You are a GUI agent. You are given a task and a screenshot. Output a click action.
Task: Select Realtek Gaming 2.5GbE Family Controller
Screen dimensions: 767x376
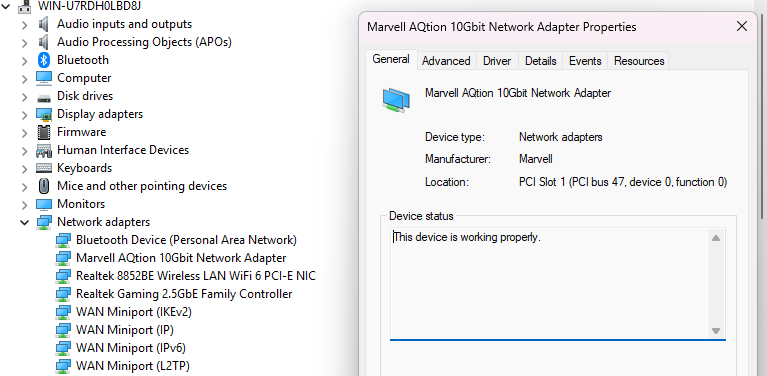[x=184, y=294]
